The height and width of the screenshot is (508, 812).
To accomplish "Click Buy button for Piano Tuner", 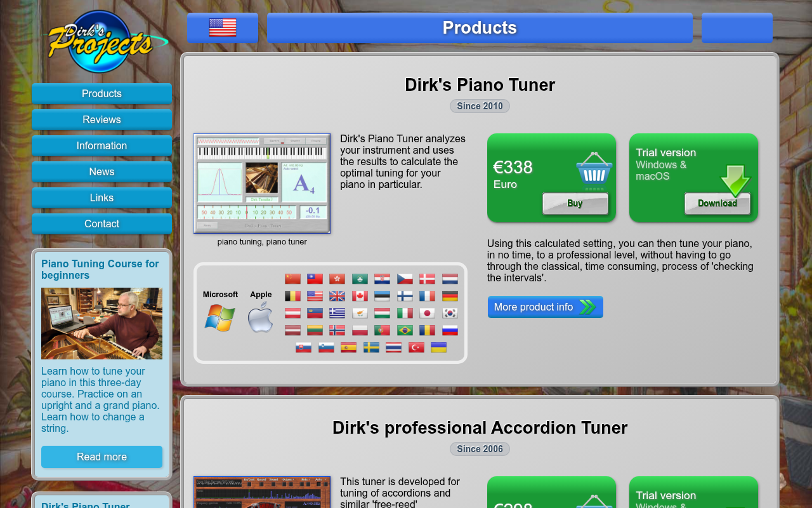I will 575,204.
